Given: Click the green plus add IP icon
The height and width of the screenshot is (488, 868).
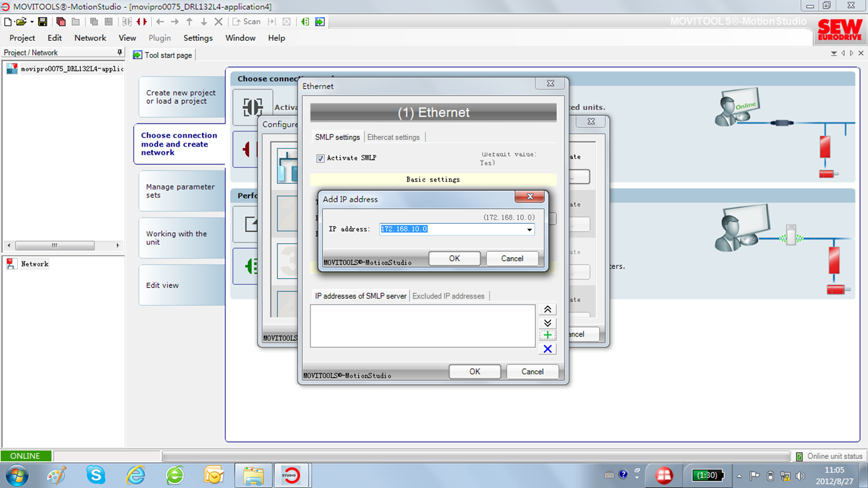Looking at the screenshot, I should click(547, 335).
